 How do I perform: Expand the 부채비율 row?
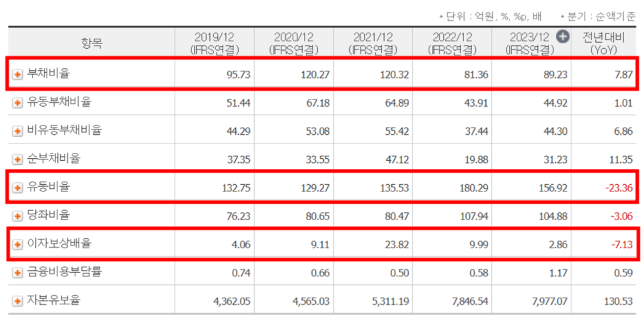(17, 75)
